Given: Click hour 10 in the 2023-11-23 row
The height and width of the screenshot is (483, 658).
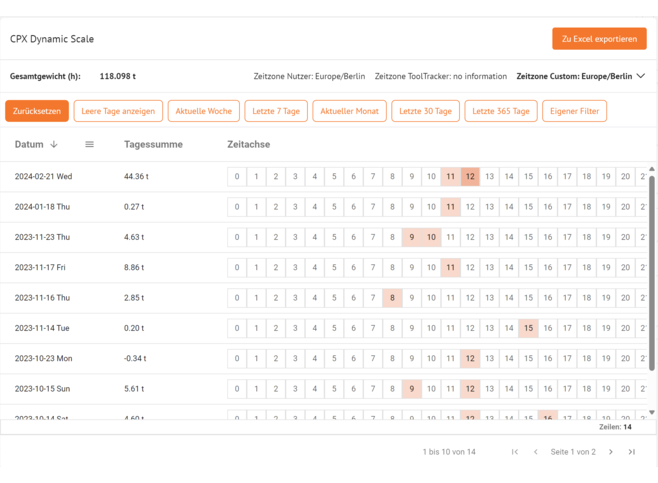Looking at the screenshot, I should pos(431,237).
